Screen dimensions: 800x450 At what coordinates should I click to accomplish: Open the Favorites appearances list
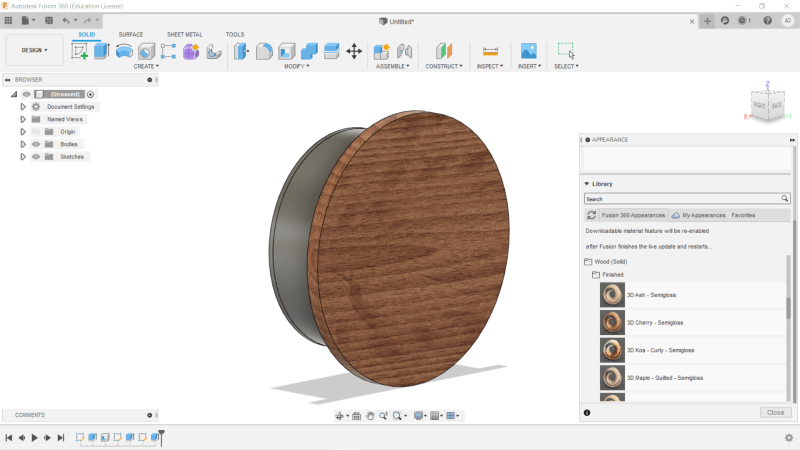[x=743, y=215]
